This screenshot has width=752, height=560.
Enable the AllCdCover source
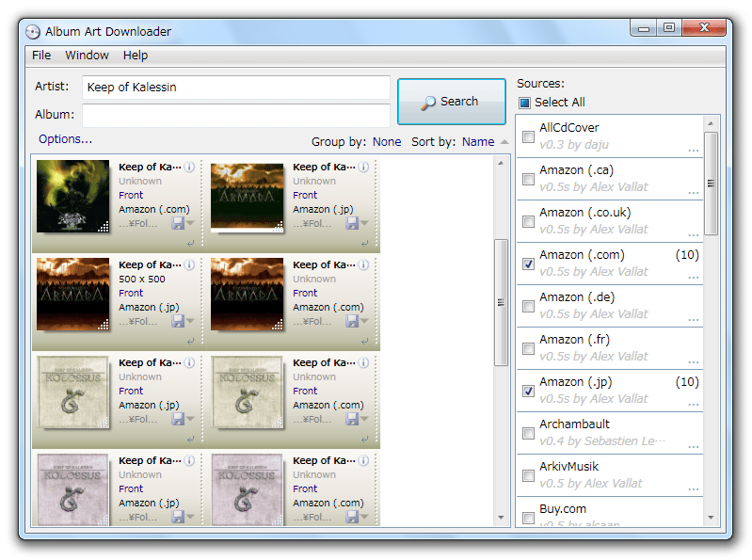(x=528, y=136)
